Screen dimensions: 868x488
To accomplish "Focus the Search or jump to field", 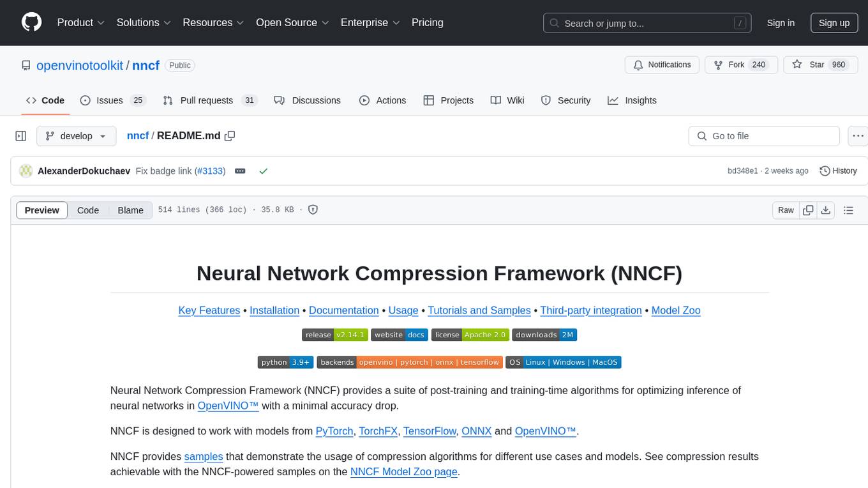I will [x=648, y=23].
